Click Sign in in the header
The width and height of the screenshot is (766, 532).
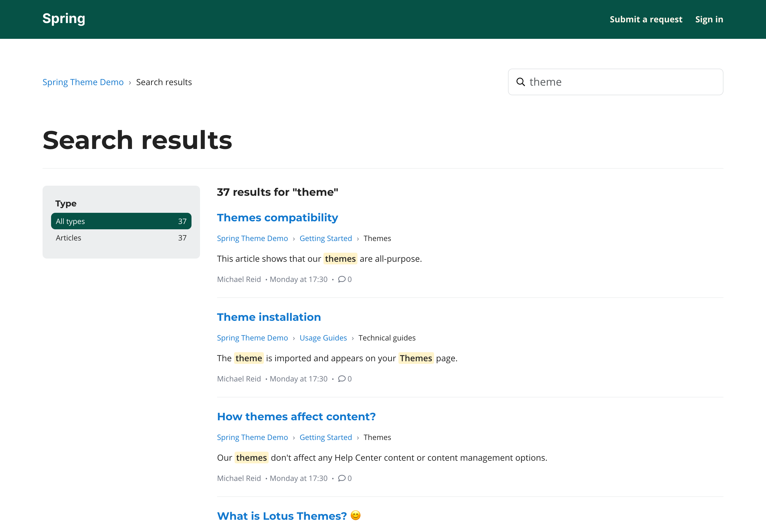coord(709,19)
